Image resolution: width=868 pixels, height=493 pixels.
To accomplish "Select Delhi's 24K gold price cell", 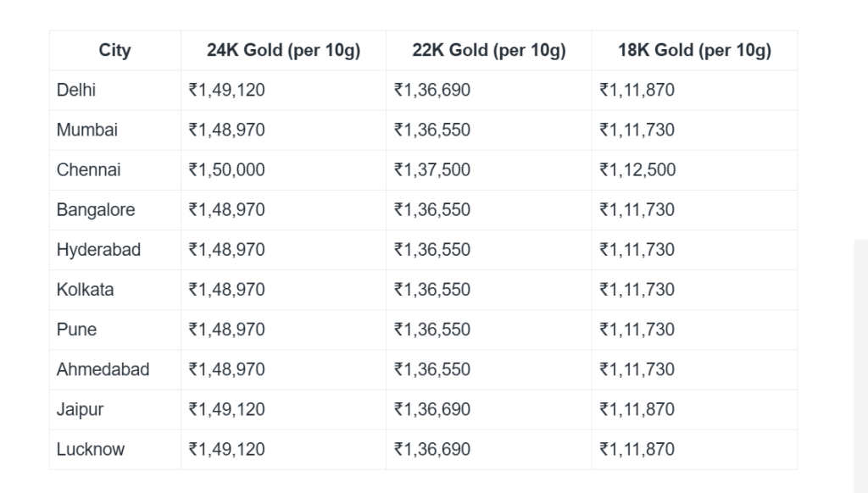I will point(226,90).
